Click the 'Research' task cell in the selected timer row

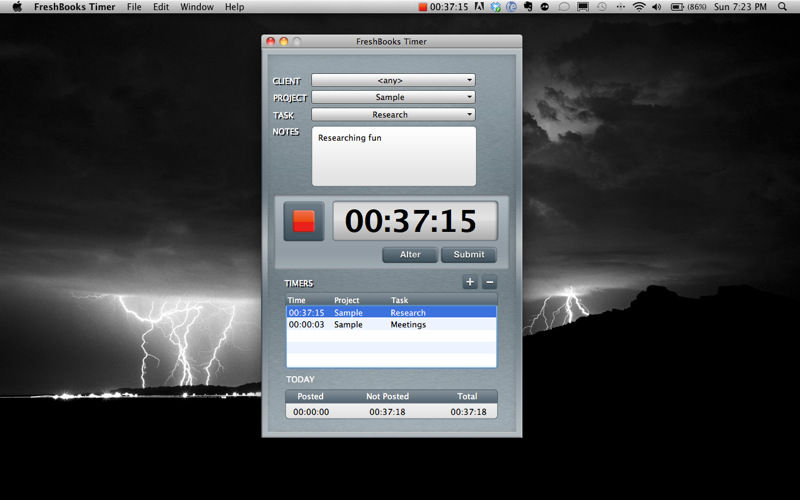(408, 312)
